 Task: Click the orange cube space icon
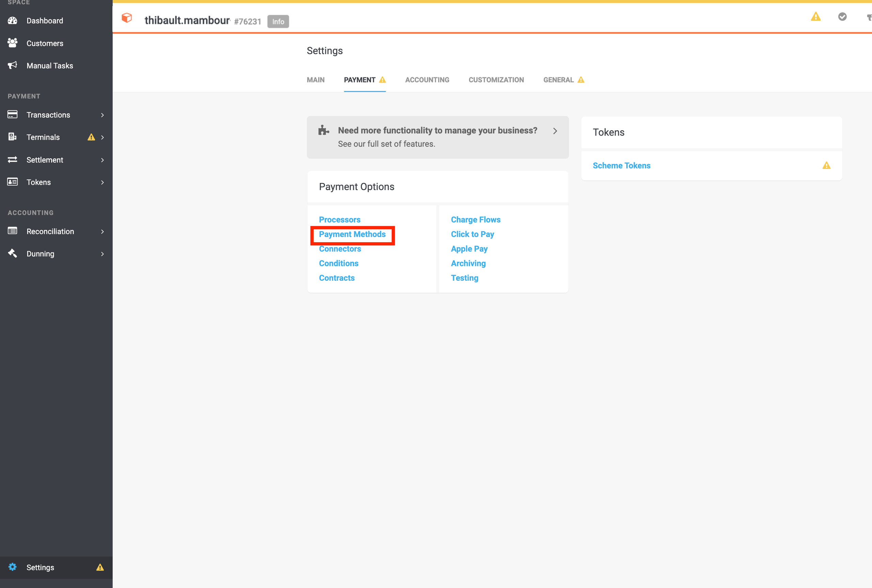point(127,18)
